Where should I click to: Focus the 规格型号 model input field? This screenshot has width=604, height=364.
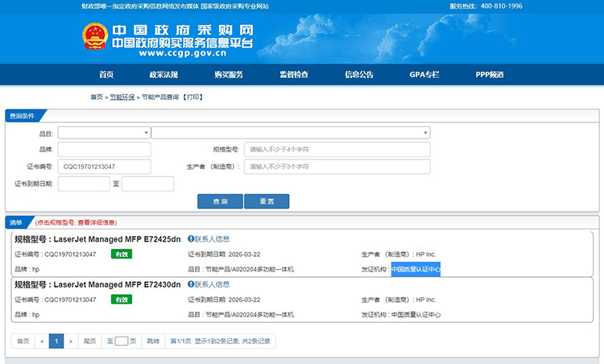[337, 150]
